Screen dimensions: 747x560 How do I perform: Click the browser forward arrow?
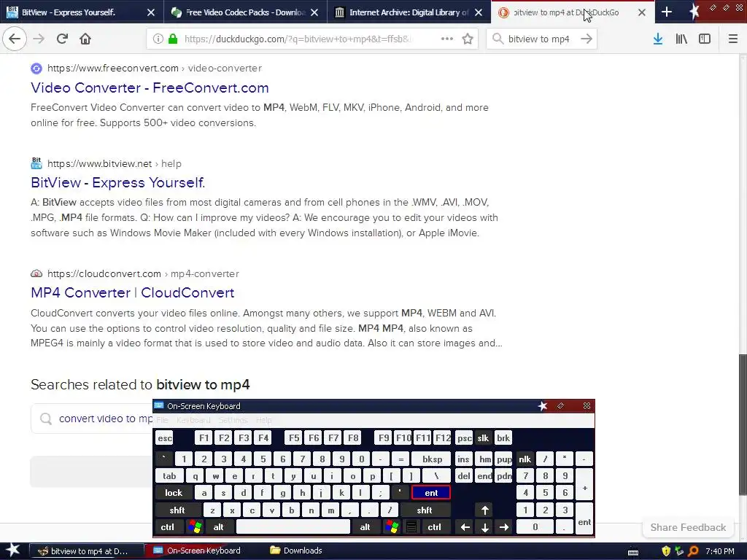39,39
